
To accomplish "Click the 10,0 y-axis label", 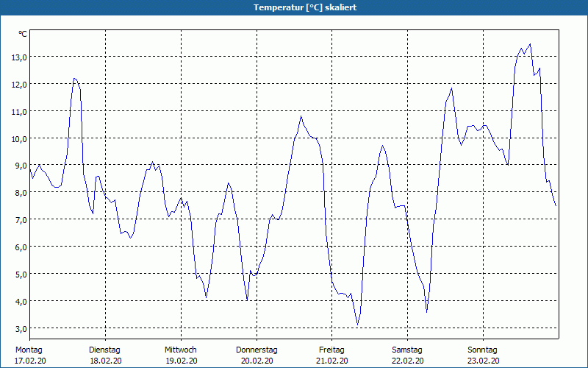I will [19, 139].
